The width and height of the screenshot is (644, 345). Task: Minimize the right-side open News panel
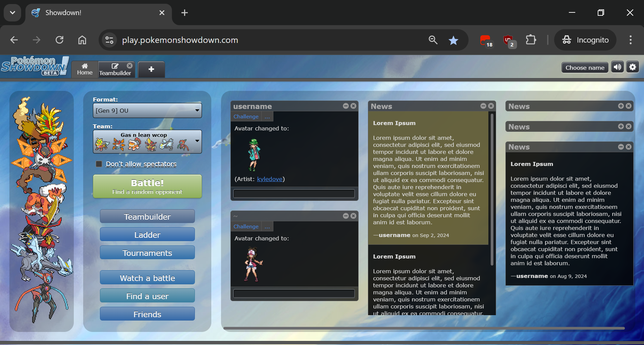click(x=621, y=147)
